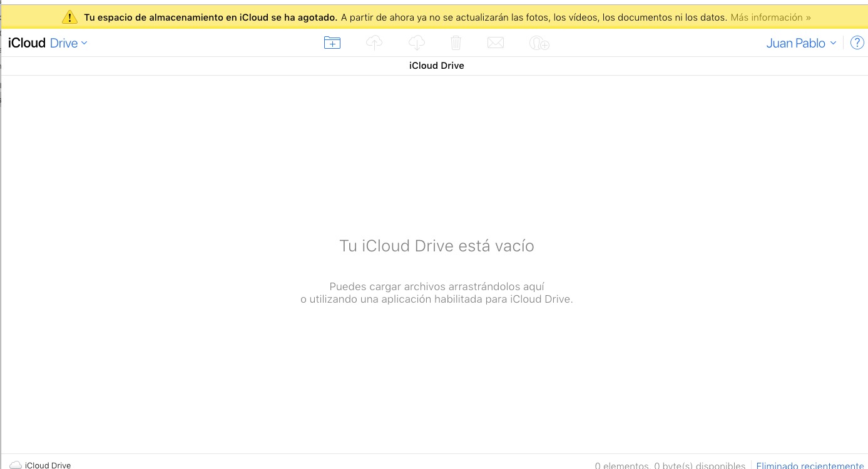Image resolution: width=868 pixels, height=469 pixels.
Task: Click the 'o utilizando una aplicación habilitada' hint line
Action: click(437, 299)
